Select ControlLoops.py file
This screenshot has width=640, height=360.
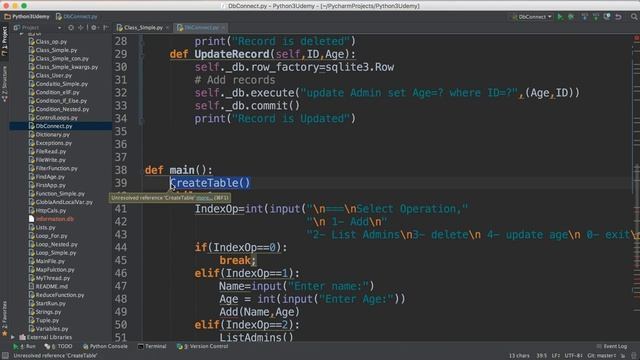[x=56, y=118]
